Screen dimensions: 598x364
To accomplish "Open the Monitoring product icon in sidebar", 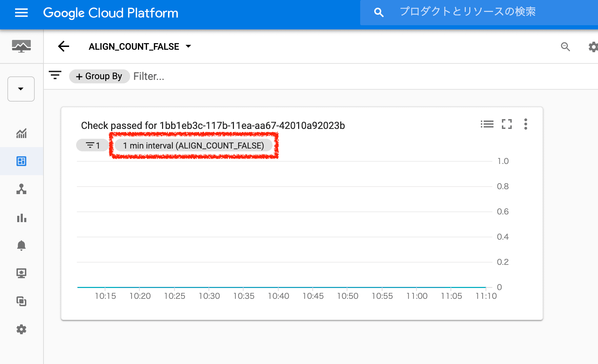I will pyautogui.click(x=21, y=46).
